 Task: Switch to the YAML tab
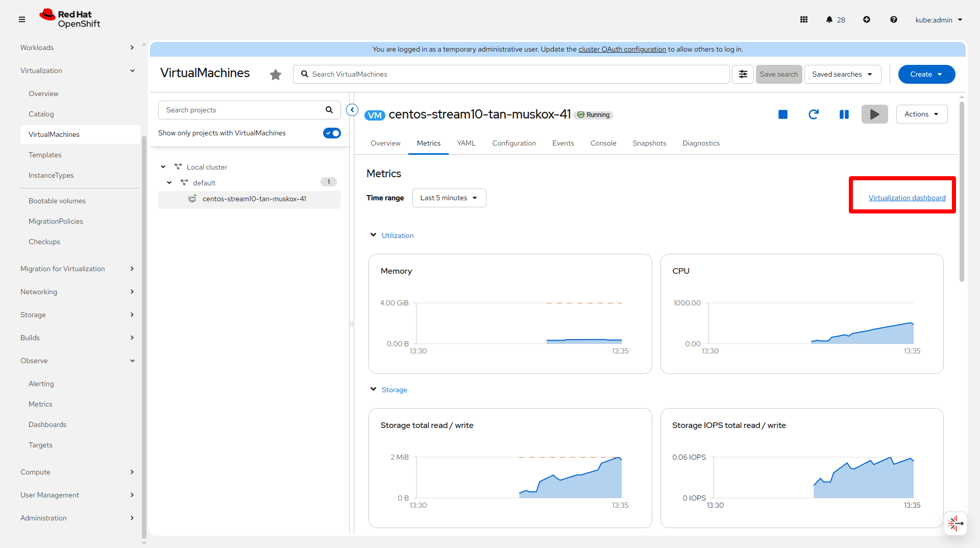(x=466, y=144)
